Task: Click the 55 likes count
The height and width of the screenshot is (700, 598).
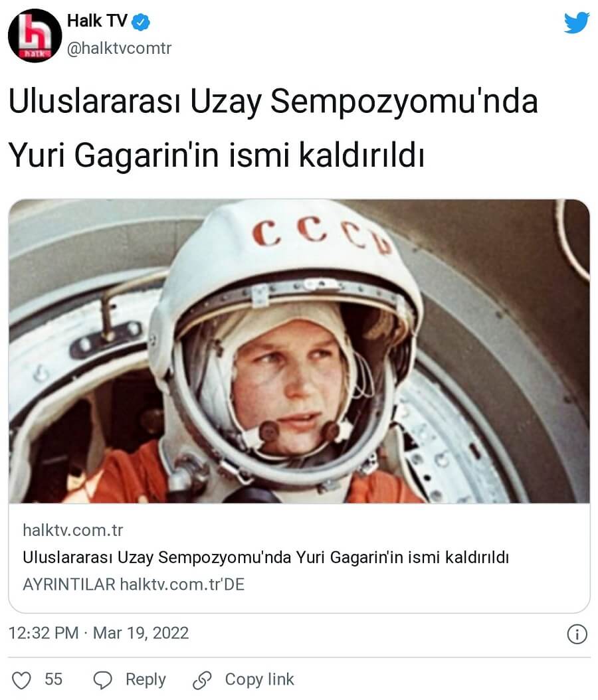Action: point(53,679)
